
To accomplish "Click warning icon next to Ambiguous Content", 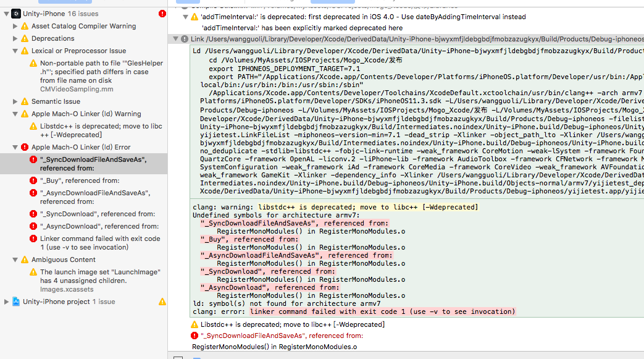I will pyautogui.click(x=25, y=260).
